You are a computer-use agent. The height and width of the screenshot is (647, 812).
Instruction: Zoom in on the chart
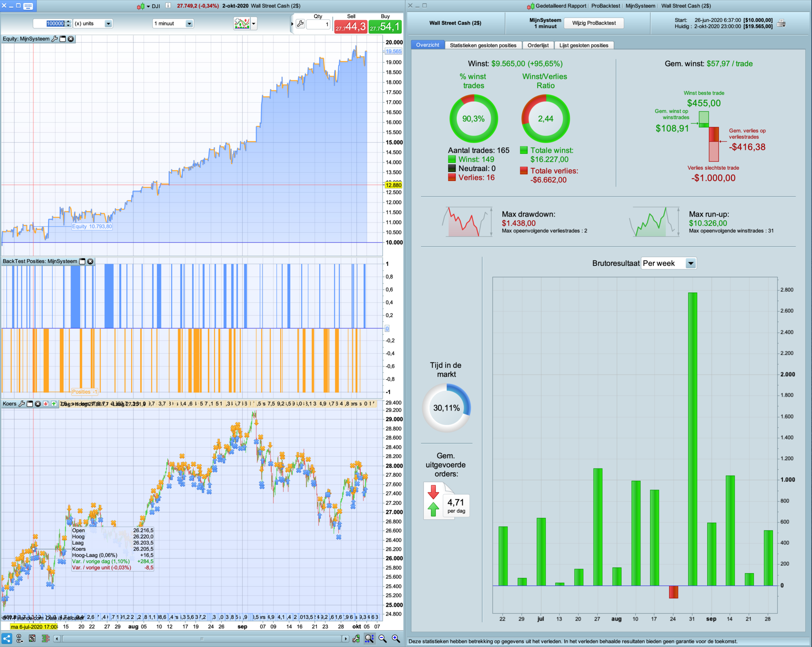(396, 638)
